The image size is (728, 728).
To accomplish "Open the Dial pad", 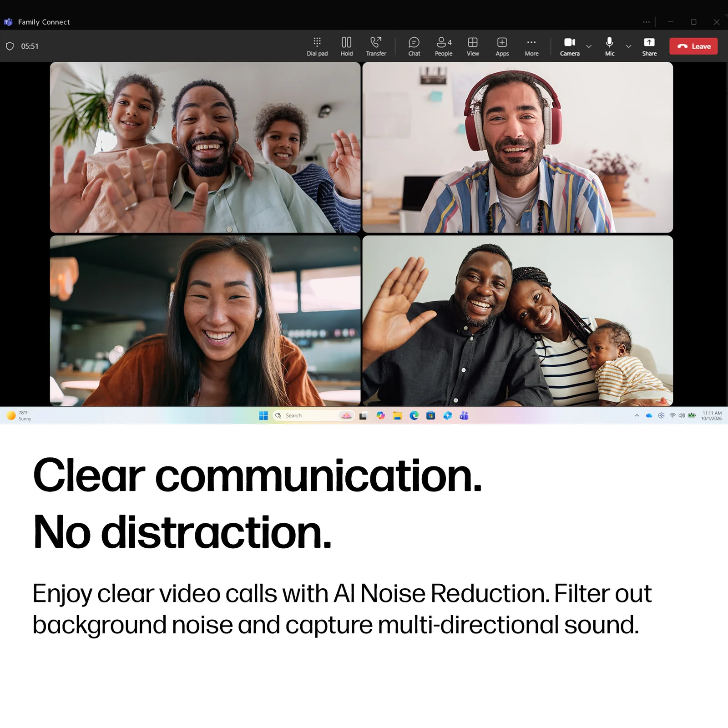I will 317,46.
